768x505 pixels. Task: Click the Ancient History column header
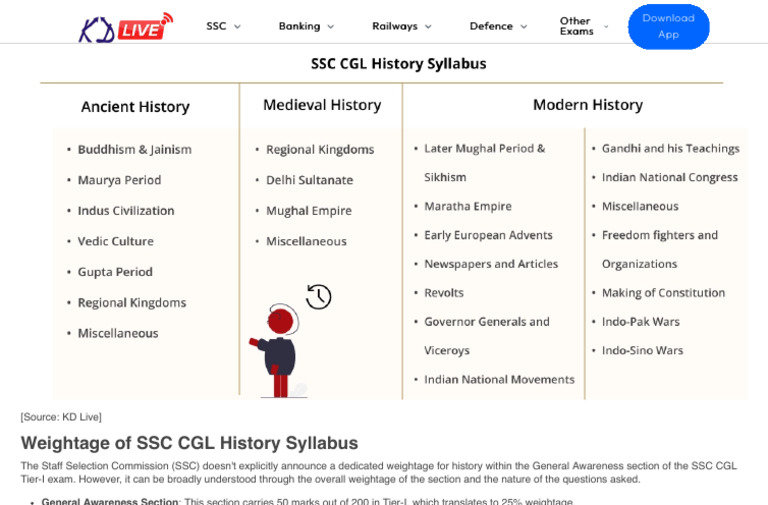[x=135, y=107]
